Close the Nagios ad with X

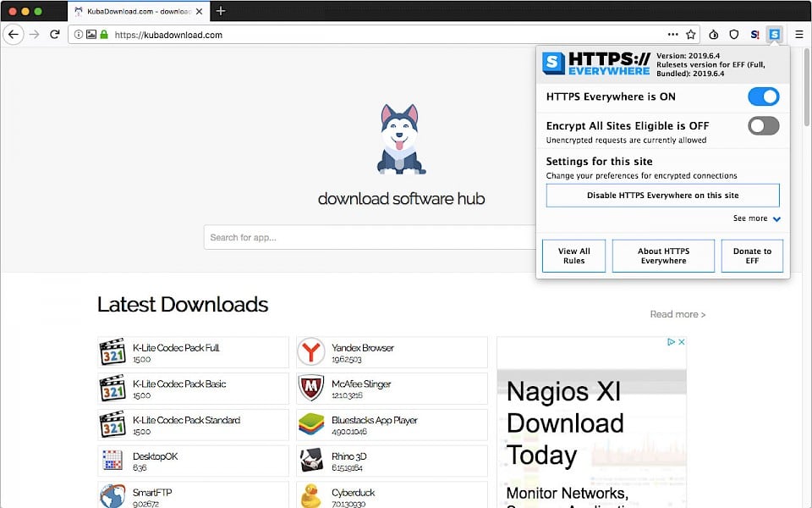click(682, 342)
